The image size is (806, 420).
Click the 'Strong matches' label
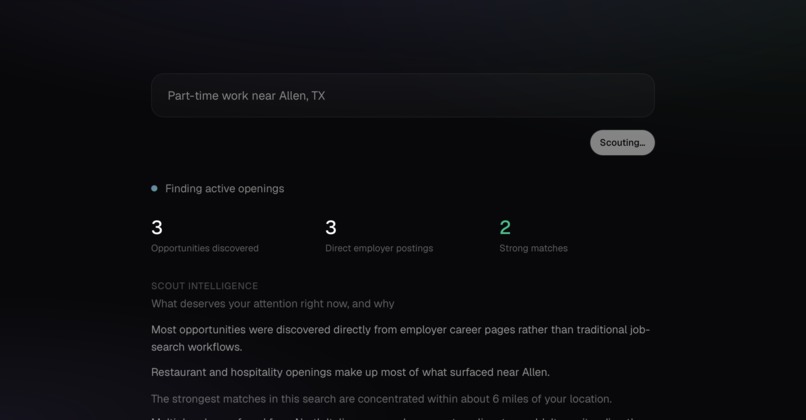tap(533, 248)
